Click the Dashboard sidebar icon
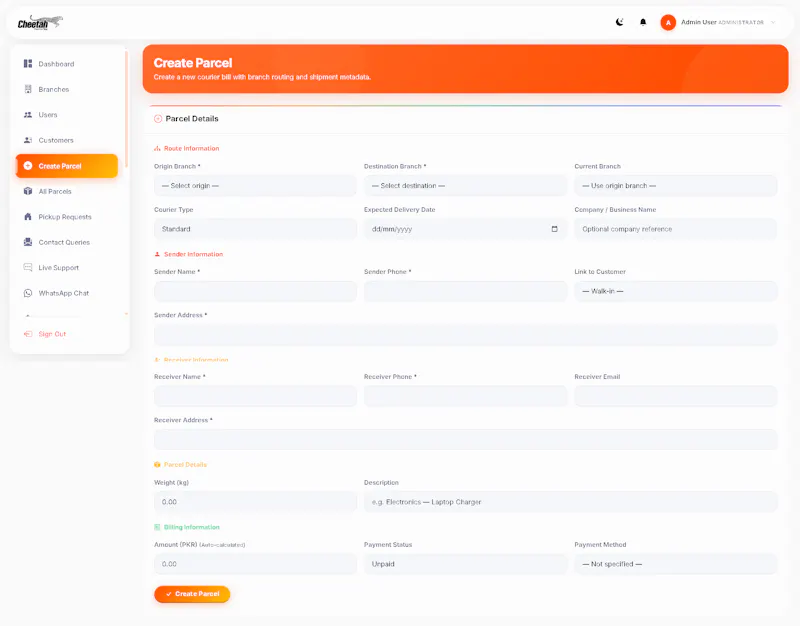Viewport: 800px width, 626px height. coord(28,64)
